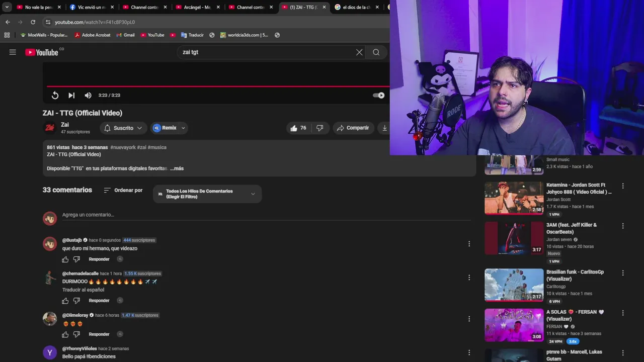Expand description with ...más
644x362 pixels.
click(x=177, y=168)
